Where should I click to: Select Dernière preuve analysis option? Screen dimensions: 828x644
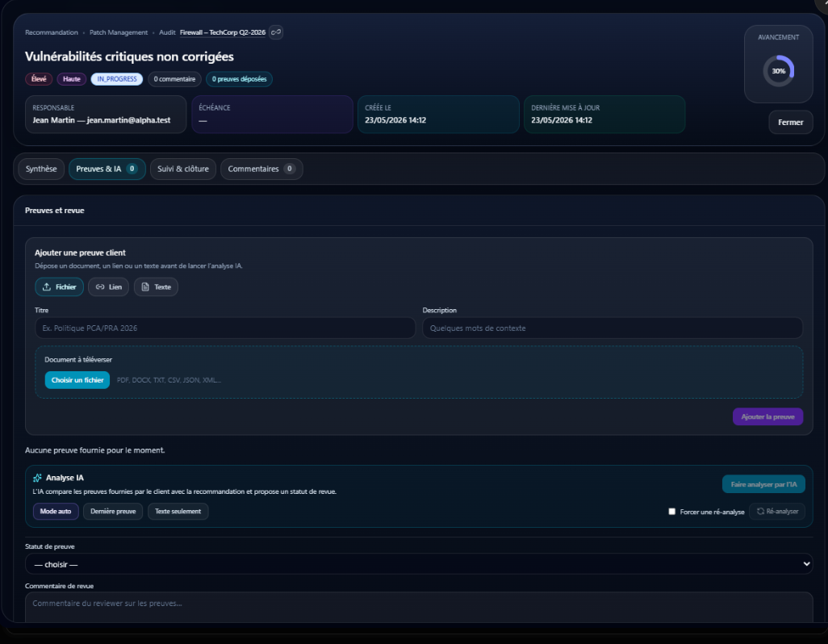tap(113, 511)
